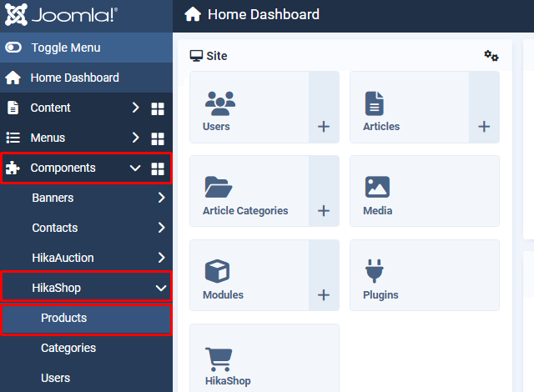Click the Home Dashboard page title text
534x392 pixels.
coord(264,14)
